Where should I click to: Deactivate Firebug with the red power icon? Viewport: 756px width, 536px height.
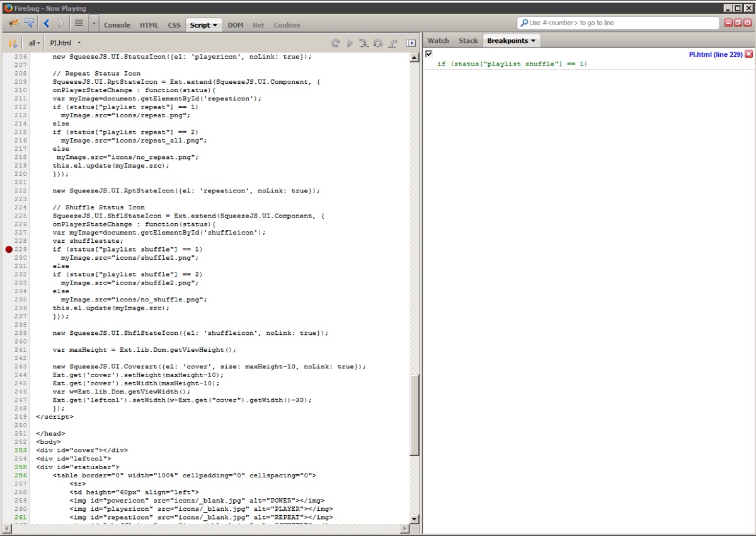coord(747,23)
